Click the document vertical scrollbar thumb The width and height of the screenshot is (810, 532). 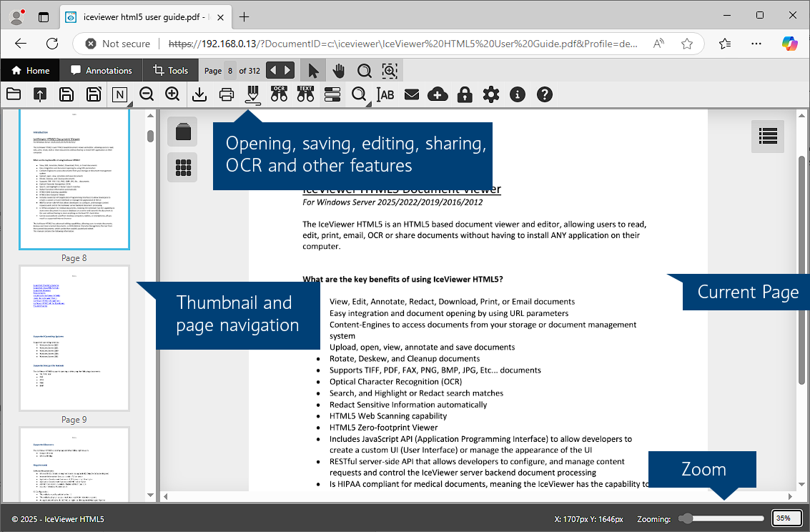pyautogui.click(x=801, y=269)
